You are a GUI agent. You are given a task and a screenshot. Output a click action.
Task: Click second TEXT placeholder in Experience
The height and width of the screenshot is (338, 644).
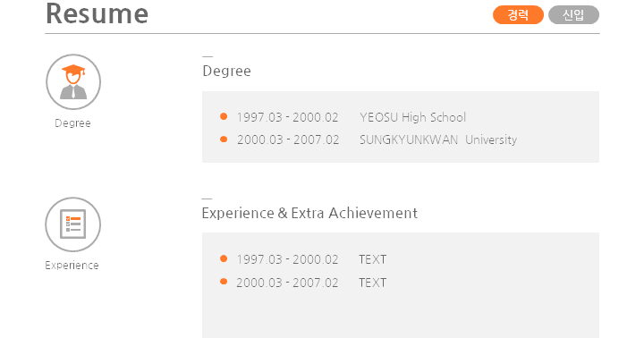point(372,283)
